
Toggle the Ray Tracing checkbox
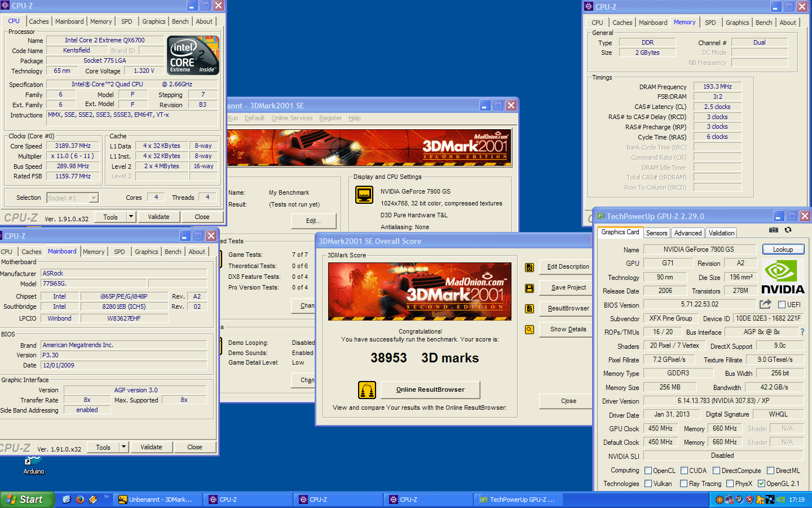(x=683, y=484)
